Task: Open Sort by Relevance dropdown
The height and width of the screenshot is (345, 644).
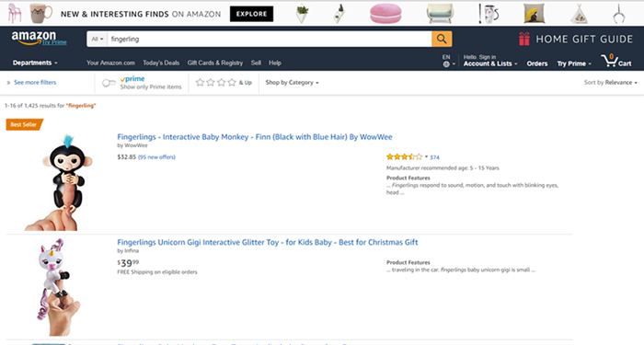Action: [x=611, y=83]
